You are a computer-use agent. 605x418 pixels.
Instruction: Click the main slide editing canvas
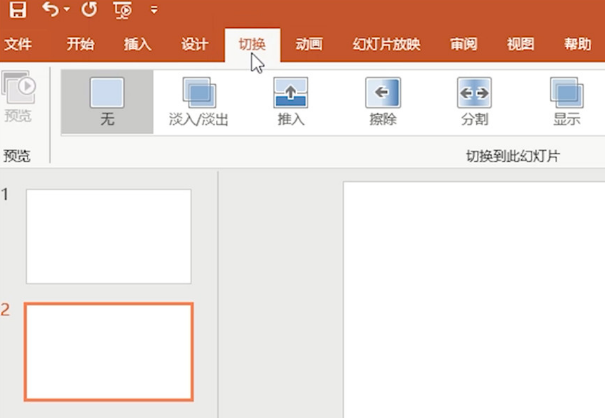[474, 299]
